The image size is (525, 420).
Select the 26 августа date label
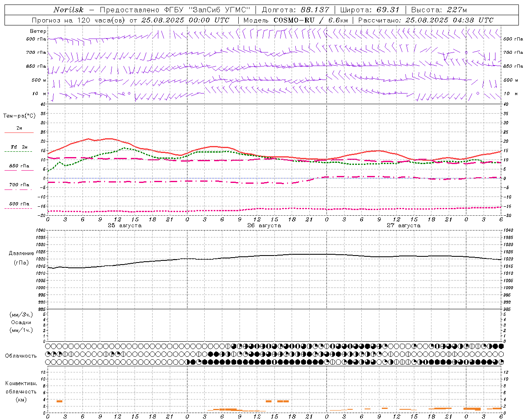(x=264, y=226)
